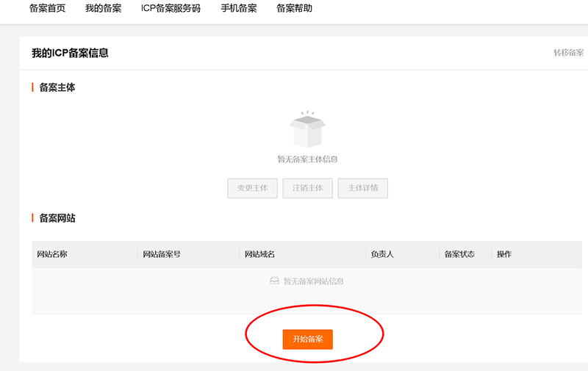Click the 操作 column header
Screen dimensions: 588x371
pos(504,254)
